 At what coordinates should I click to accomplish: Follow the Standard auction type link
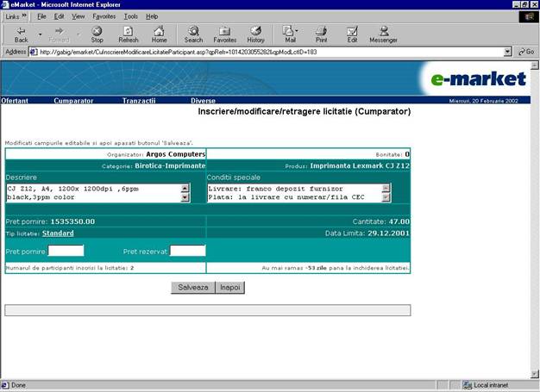(59, 233)
